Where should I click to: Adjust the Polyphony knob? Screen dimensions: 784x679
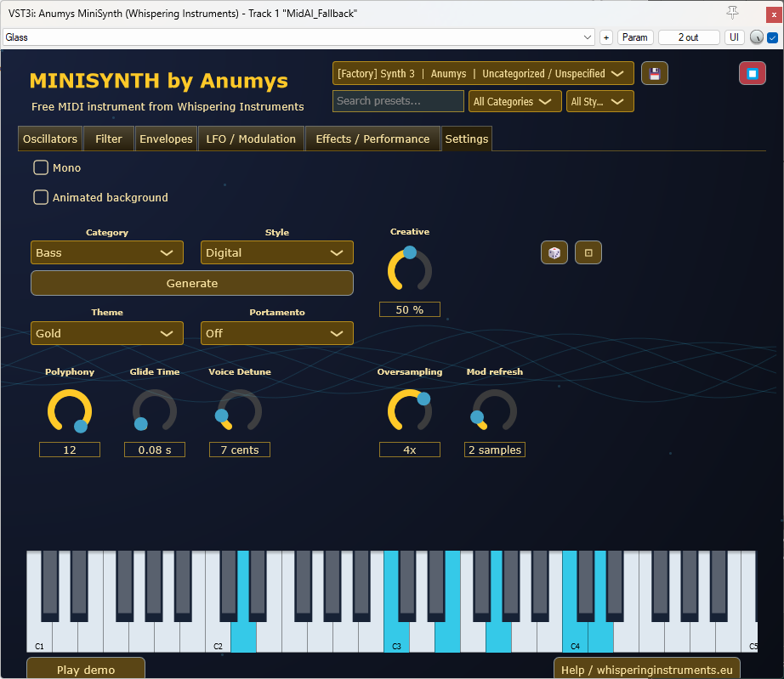point(70,411)
